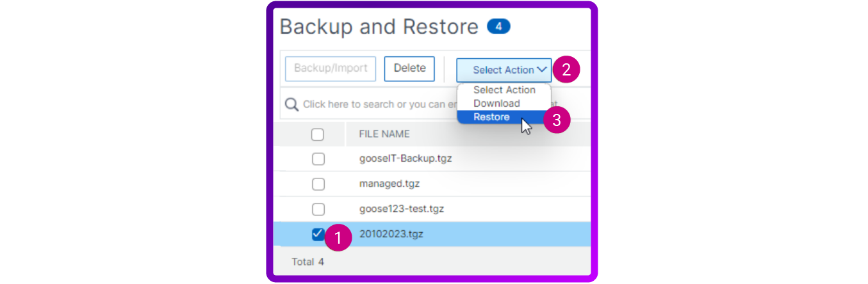
Task: Click the pink step 2 marker
Action: (x=566, y=70)
